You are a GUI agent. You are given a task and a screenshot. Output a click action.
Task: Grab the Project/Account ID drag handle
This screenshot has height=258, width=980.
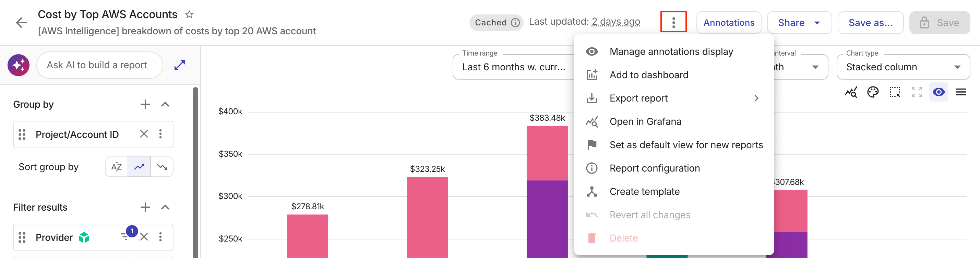[x=22, y=134]
